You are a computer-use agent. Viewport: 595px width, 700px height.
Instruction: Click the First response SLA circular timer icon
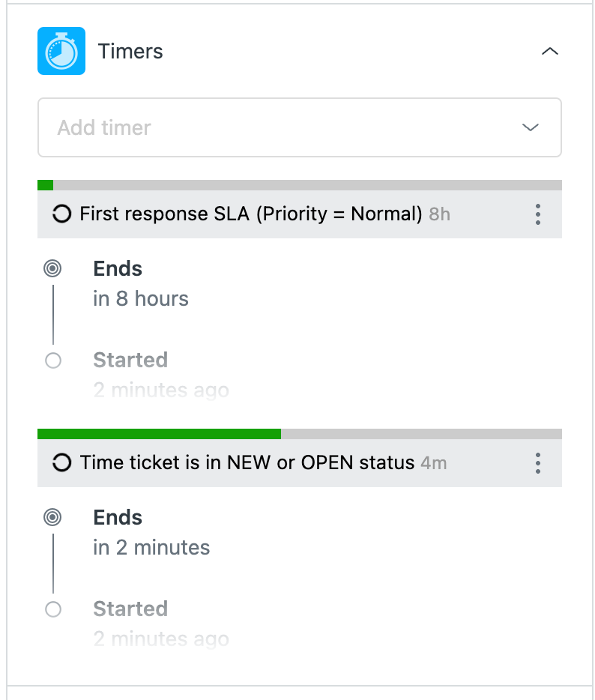[61, 214]
